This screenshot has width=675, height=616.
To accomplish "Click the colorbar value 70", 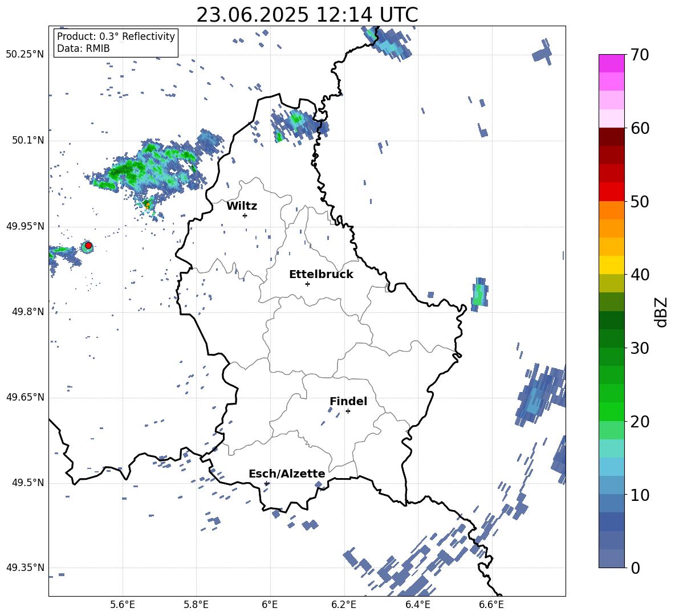I will [x=640, y=55].
